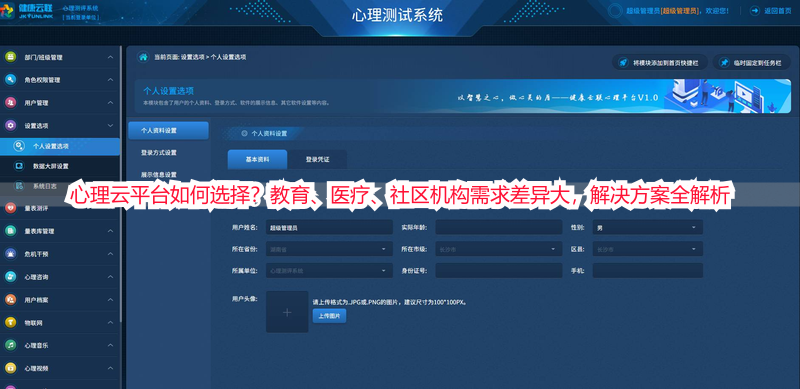Click the 物联网 sidebar icon
The height and width of the screenshot is (389, 800).
10,323
